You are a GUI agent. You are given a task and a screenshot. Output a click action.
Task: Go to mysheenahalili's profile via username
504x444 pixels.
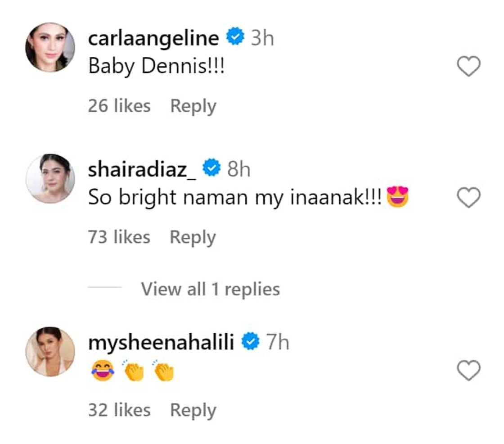click(x=161, y=343)
